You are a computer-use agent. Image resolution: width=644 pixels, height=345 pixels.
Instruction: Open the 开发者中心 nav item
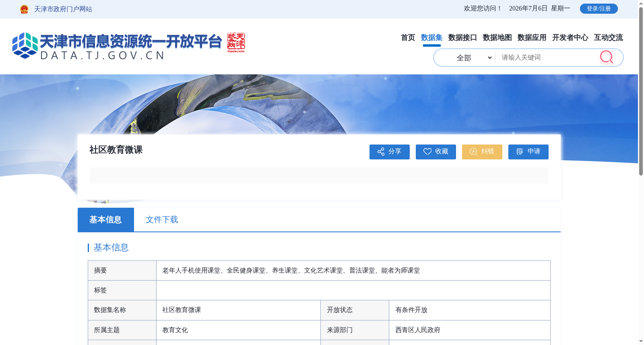point(570,37)
